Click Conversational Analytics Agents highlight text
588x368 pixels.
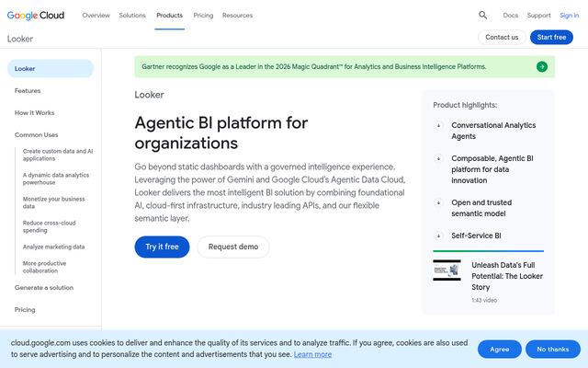click(x=493, y=131)
